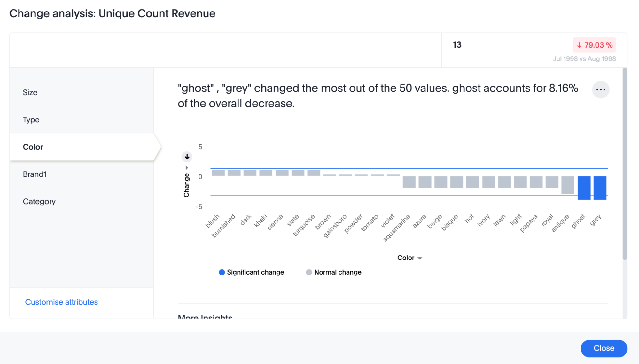The height and width of the screenshot is (364, 639).
Task: Click the blush bar in the chart
Action: pos(218,172)
